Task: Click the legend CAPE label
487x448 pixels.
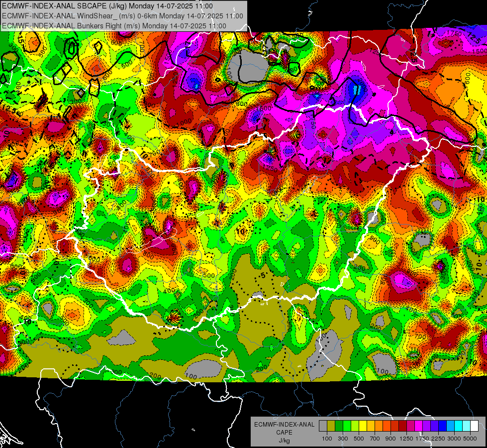Action: [x=284, y=432]
